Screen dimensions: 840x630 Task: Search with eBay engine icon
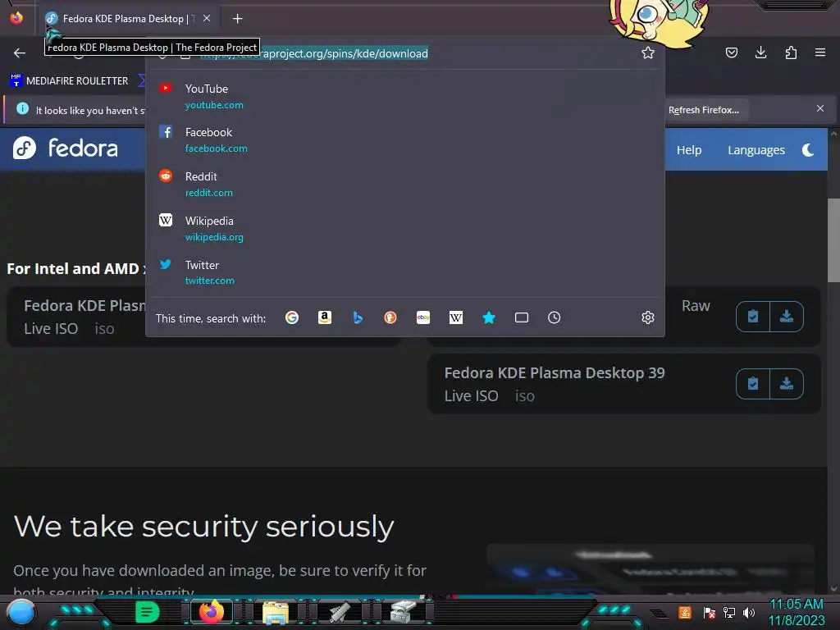coord(423,317)
